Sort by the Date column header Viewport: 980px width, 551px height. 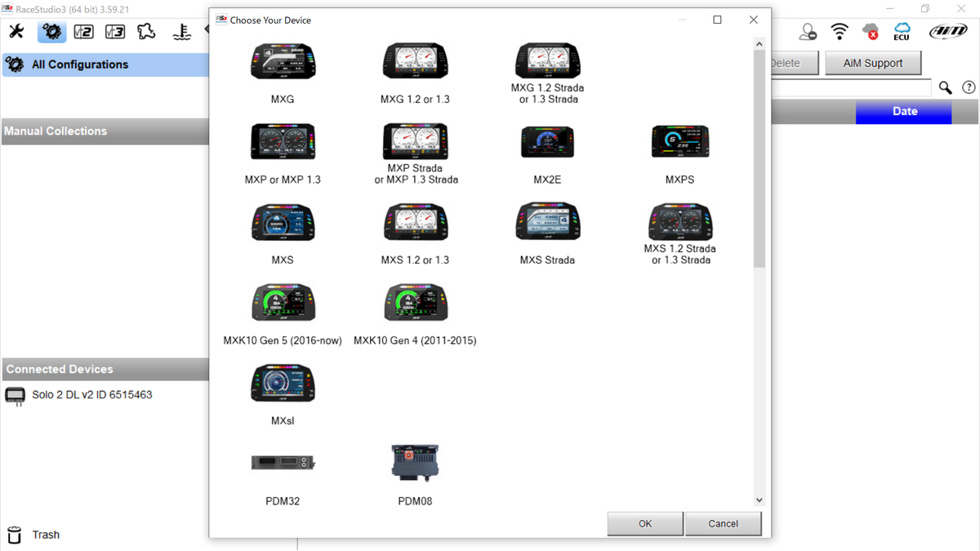click(904, 111)
